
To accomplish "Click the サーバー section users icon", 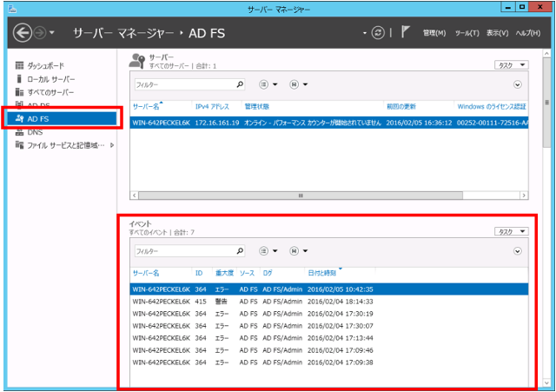I will coord(137,61).
